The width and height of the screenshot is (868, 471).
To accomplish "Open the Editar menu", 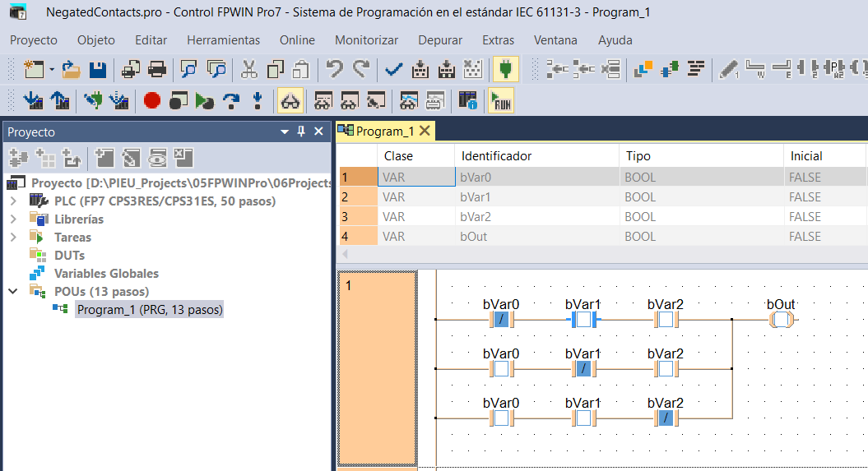I will tap(151, 40).
